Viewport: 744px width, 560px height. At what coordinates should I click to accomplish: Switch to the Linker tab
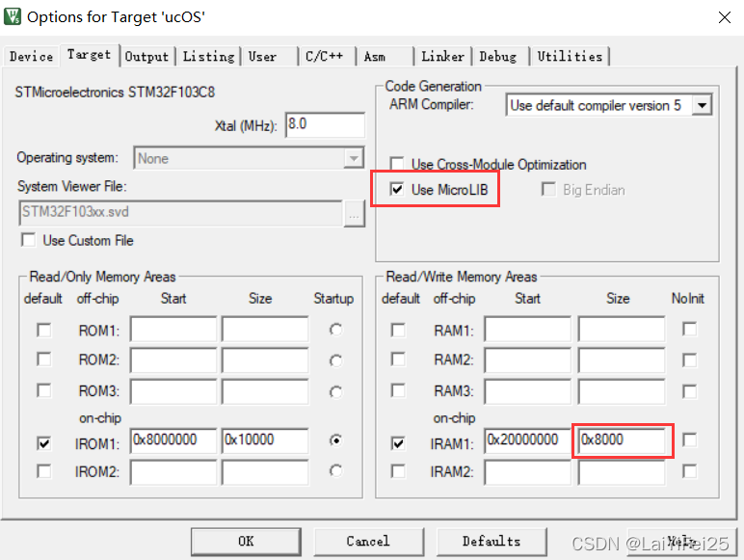(x=442, y=57)
